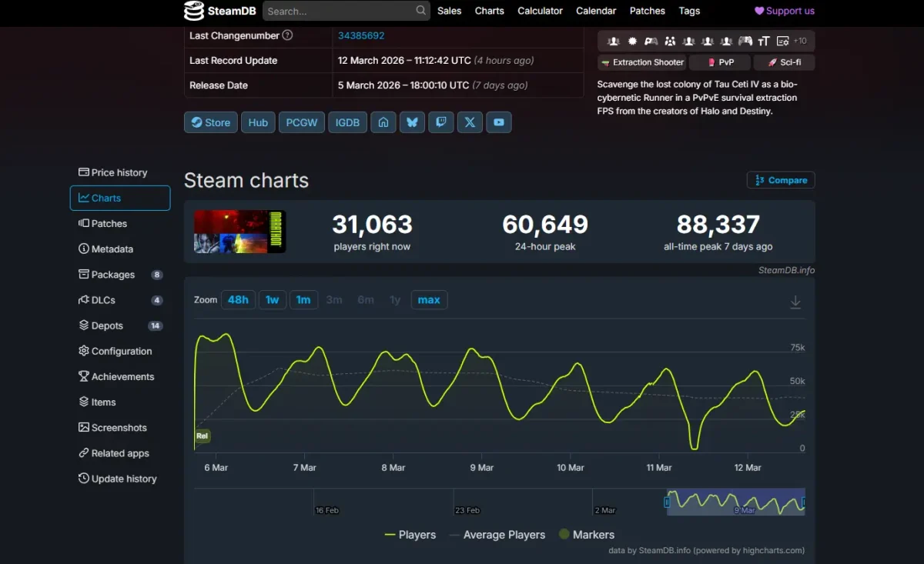Open changenumber 34385692 link

tap(360, 35)
